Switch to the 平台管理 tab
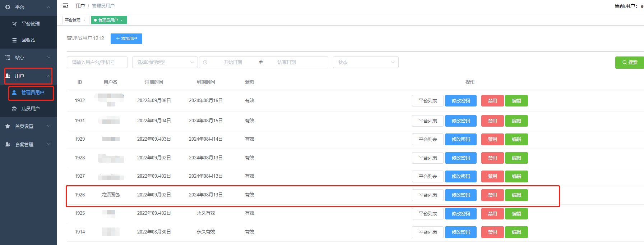The height and width of the screenshot is (245, 644). point(73,20)
